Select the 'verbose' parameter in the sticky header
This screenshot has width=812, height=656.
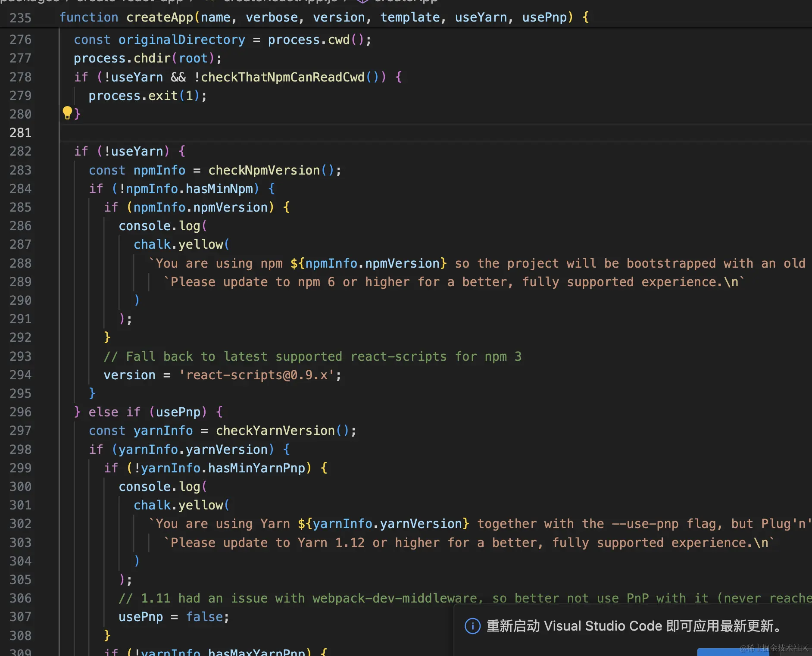[x=272, y=17]
